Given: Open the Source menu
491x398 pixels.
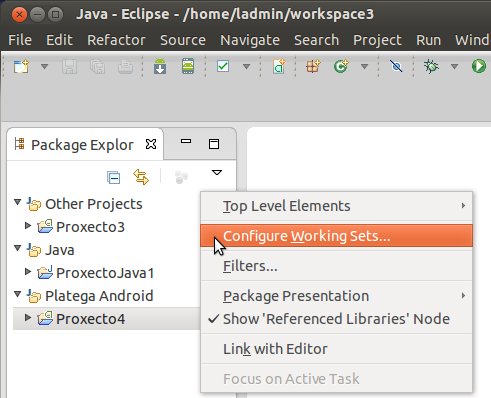Looking at the screenshot, I should tap(183, 40).
